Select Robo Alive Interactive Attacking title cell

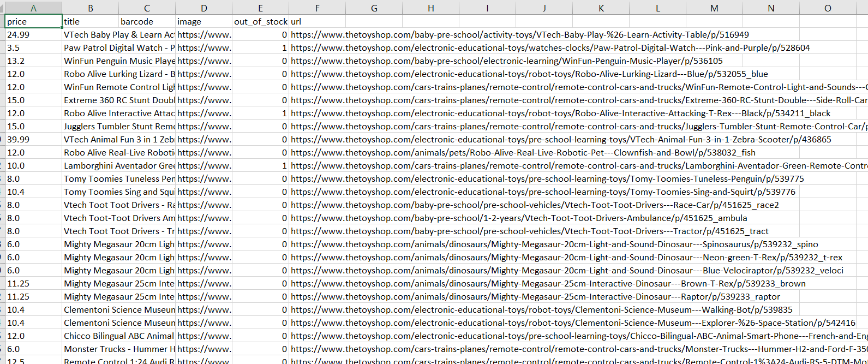(119, 113)
